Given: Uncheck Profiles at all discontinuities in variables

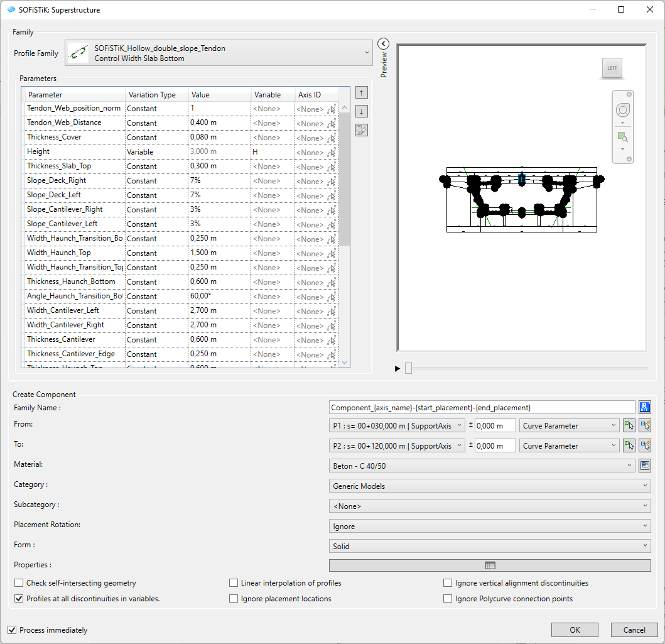Looking at the screenshot, I should [x=19, y=598].
